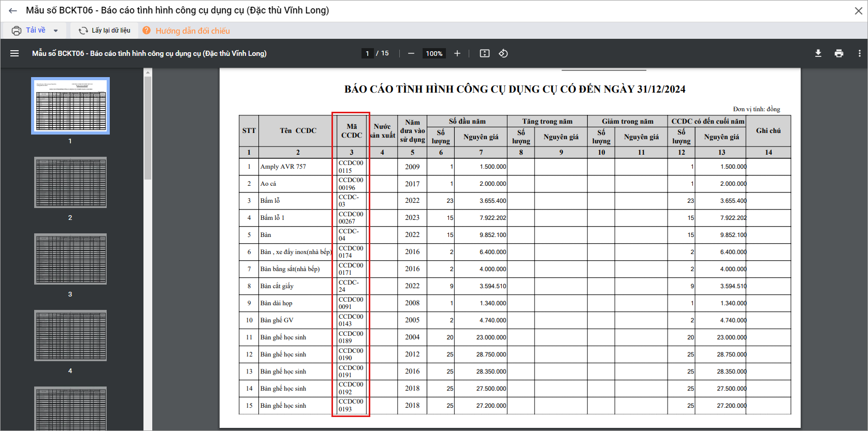868x431 pixels.
Task: Click the zoom out minus icon
Action: 411,53
